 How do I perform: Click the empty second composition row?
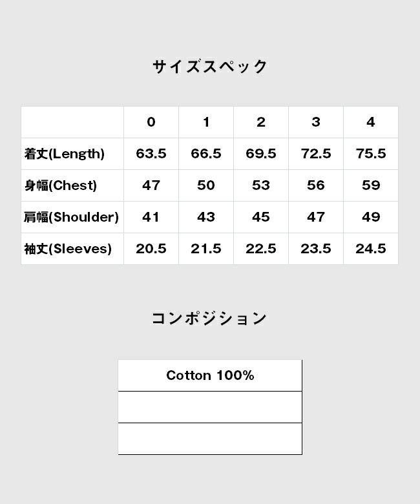(x=210, y=407)
